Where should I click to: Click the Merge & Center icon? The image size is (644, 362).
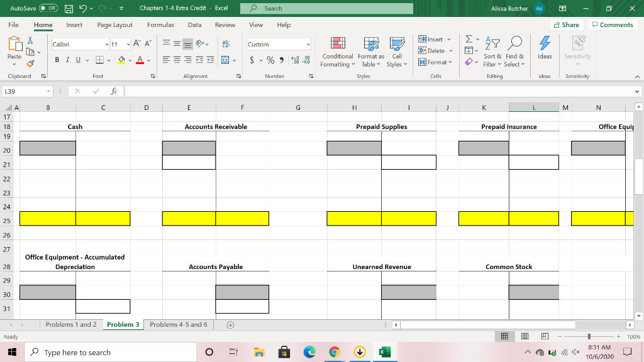tap(225, 60)
